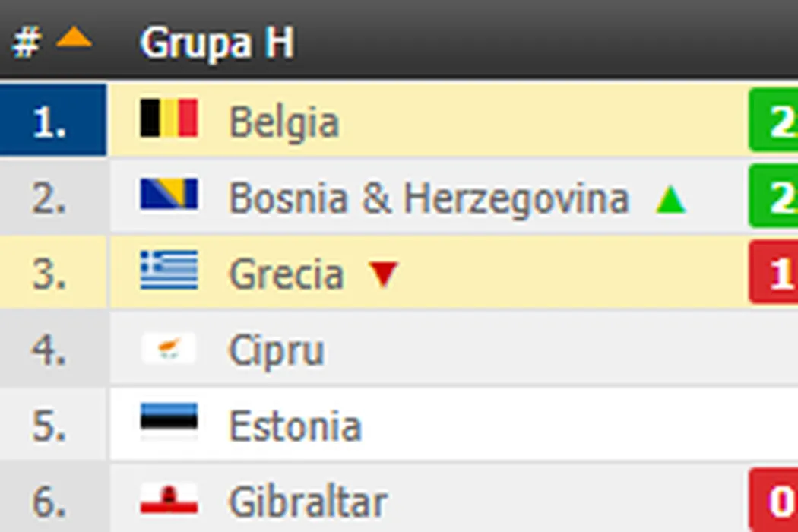Click green up arrow beside Bosnia & Herzegovina
This screenshot has width=798, height=532.
tap(671, 199)
